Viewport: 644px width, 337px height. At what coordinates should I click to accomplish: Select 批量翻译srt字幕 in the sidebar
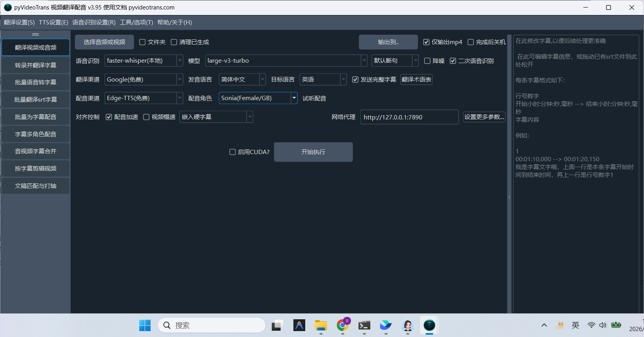tap(35, 100)
